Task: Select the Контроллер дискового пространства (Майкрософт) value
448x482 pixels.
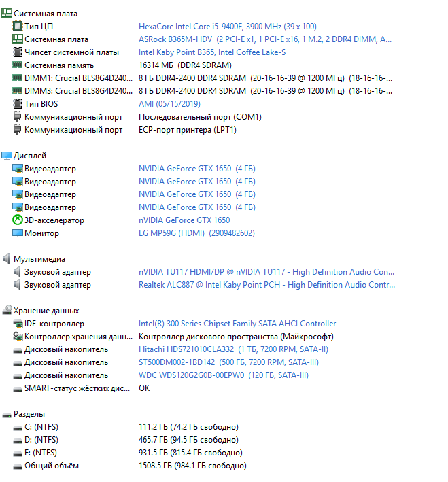Action: click(x=236, y=337)
